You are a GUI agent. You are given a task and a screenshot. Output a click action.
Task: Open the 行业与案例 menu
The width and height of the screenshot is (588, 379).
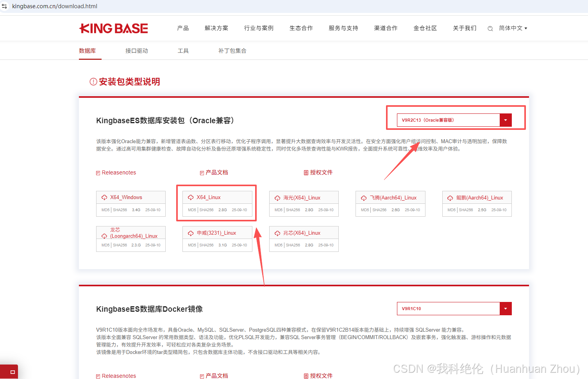[259, 28]
